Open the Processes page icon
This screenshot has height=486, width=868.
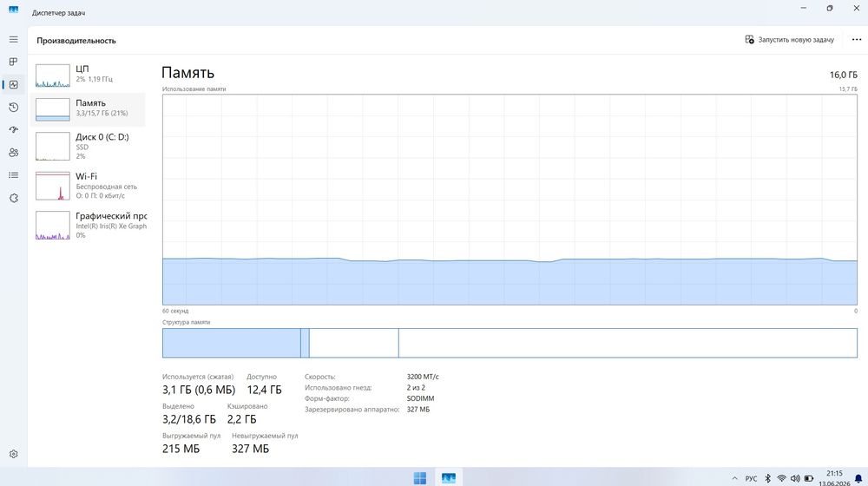click(x=13, y=62)
